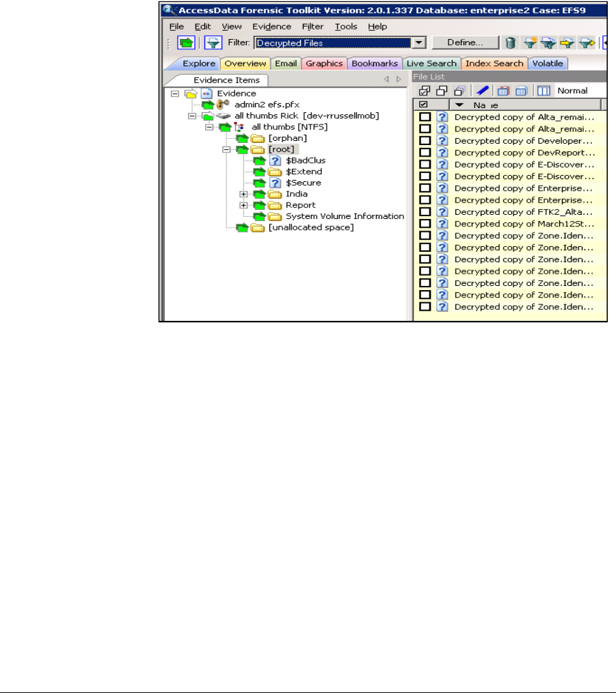Open the File menu
The height and width of the screenshot is (693, 616).
coord(176,27)
